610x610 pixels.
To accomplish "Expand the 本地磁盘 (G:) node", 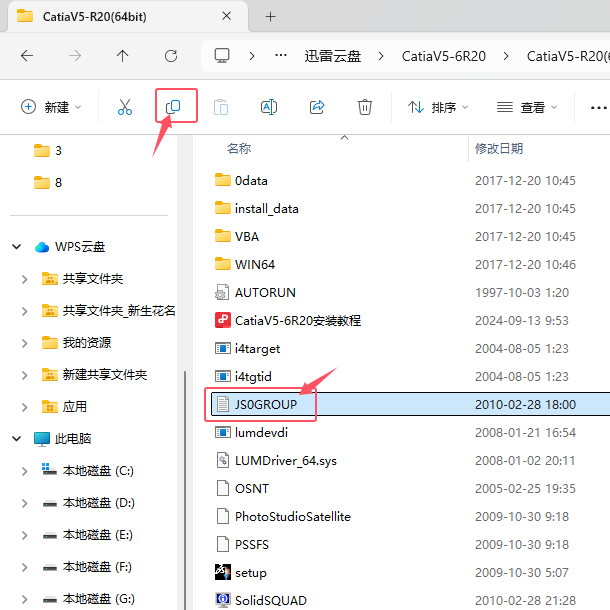I will (x=25, y=599).
